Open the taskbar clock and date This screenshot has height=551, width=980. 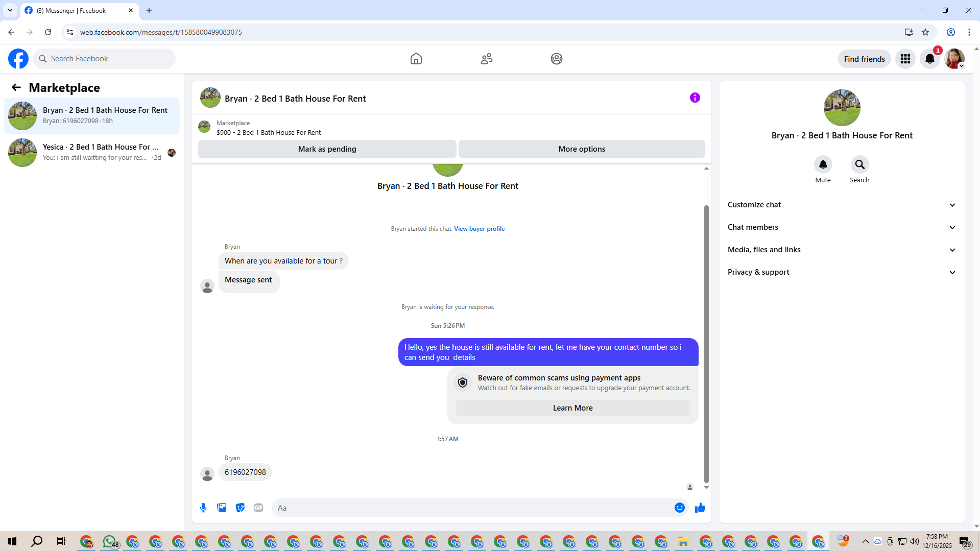click(x=937, y=541)
